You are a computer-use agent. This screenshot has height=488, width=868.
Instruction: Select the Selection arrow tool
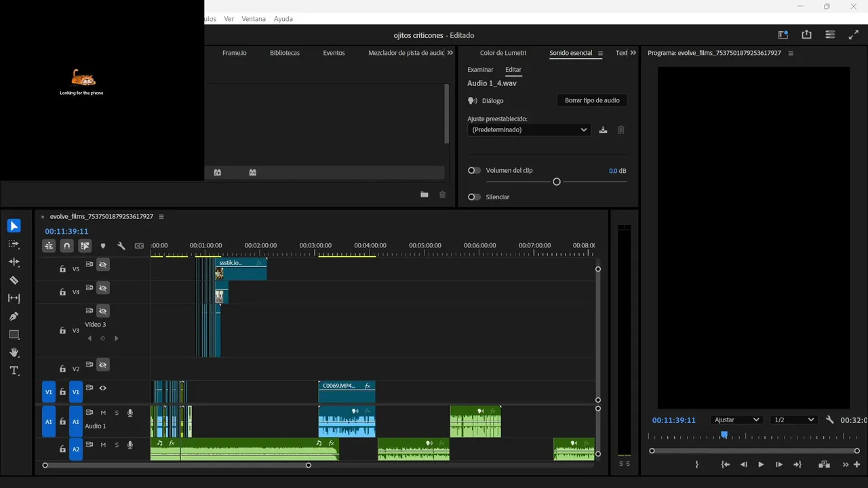14,226
